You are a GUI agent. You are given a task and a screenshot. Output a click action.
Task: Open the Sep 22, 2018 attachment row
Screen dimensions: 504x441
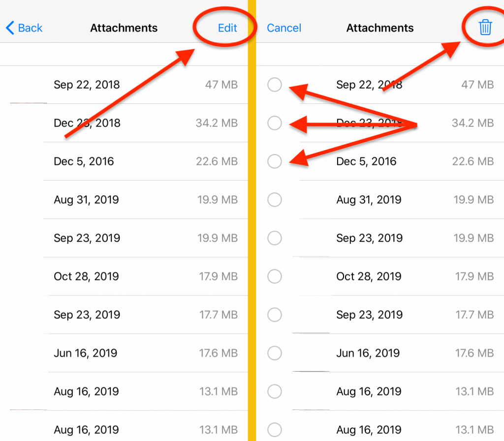click(123, 85)
